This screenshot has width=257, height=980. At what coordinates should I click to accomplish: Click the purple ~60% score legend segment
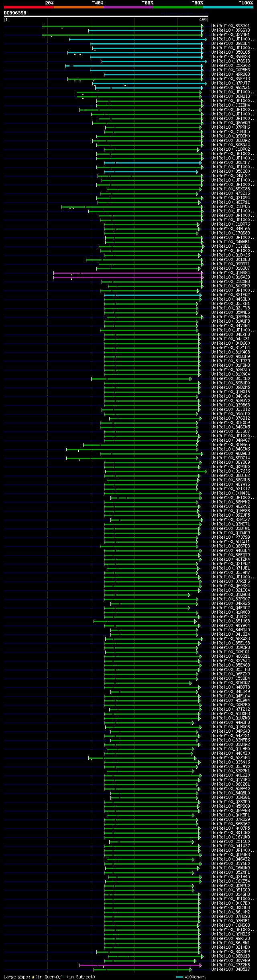pos(128,7)
